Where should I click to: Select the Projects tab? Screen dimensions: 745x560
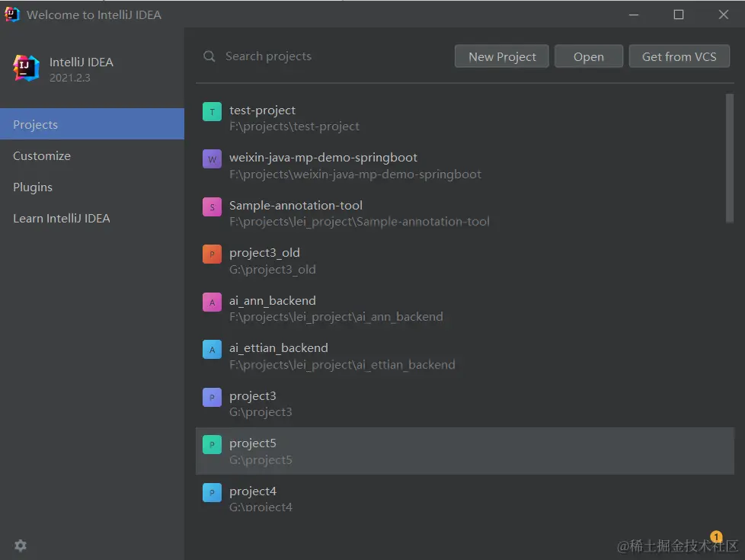[x=92, y=124]
